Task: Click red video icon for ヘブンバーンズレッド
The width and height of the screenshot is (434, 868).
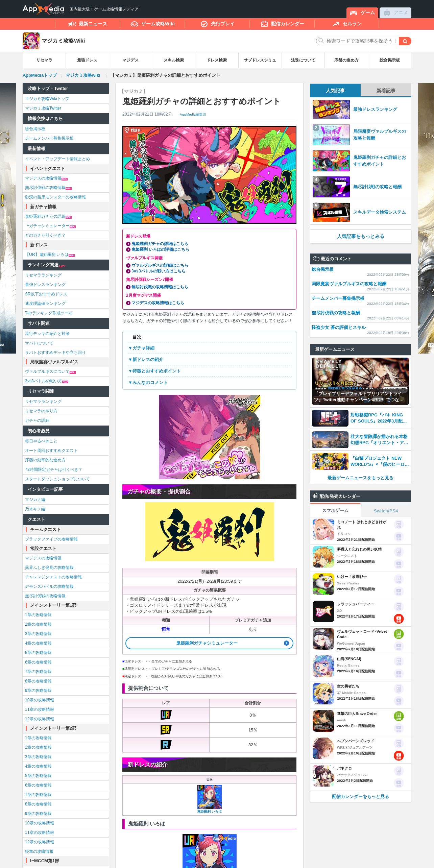Action: coord(399,756)
